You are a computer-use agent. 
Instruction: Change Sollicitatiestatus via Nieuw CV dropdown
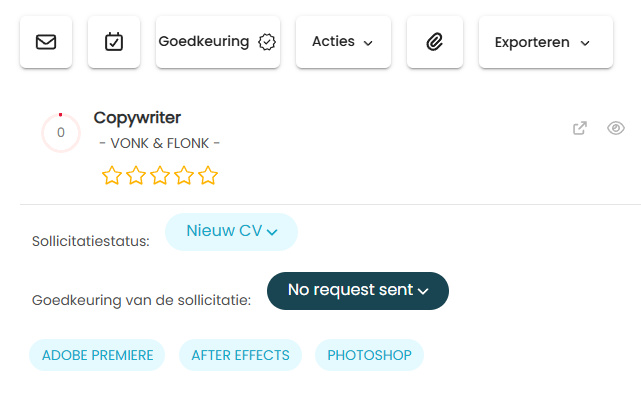point(231,232)
